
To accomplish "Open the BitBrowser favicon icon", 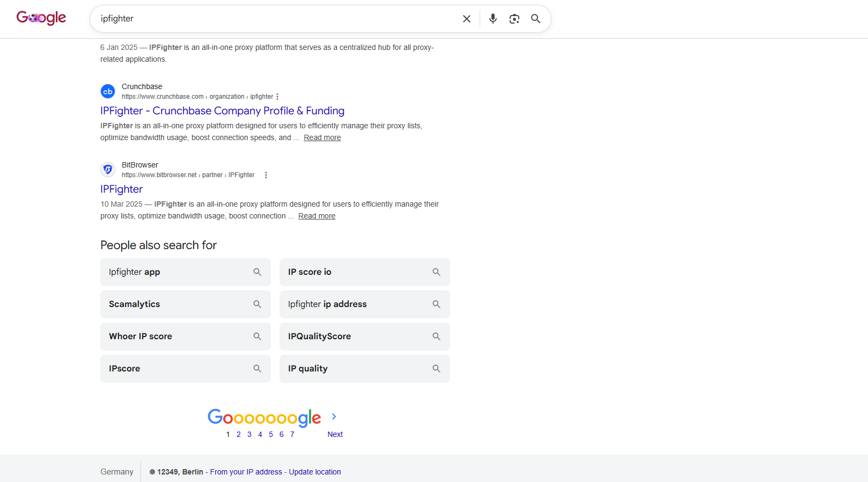I will 108,170.
